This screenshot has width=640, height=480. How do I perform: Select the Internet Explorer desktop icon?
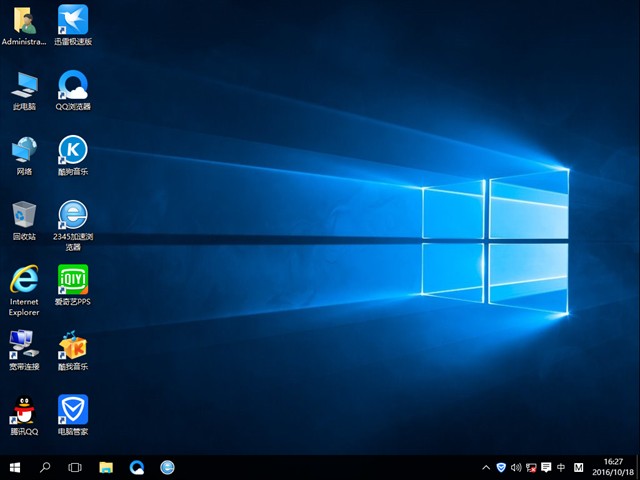click(x=24, y=280)
